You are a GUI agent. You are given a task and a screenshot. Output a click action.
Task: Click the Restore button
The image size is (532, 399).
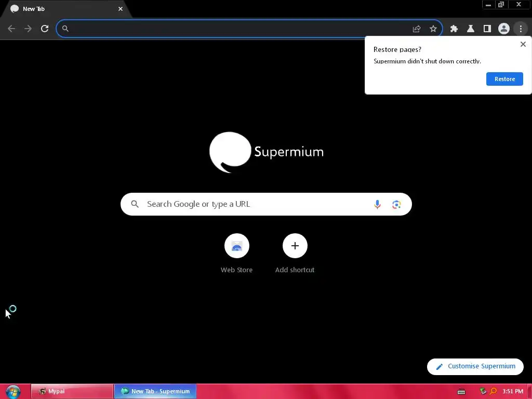(504, 79)
